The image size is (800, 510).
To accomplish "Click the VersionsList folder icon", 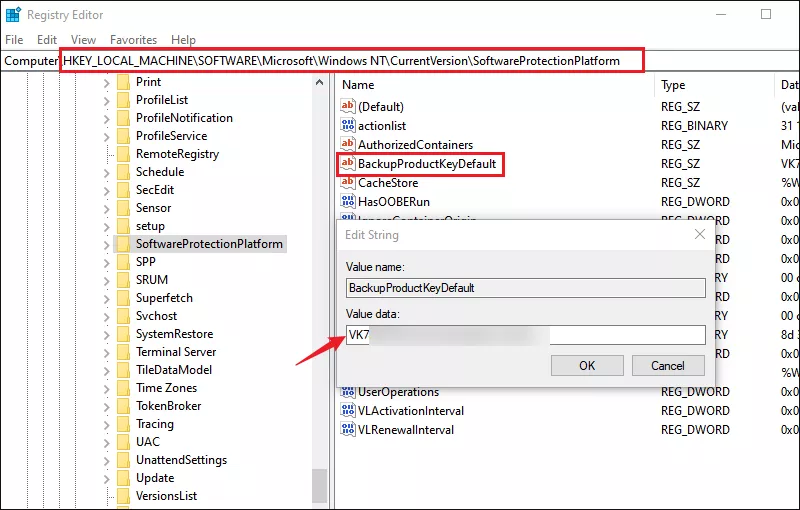I will coord(123,496).
